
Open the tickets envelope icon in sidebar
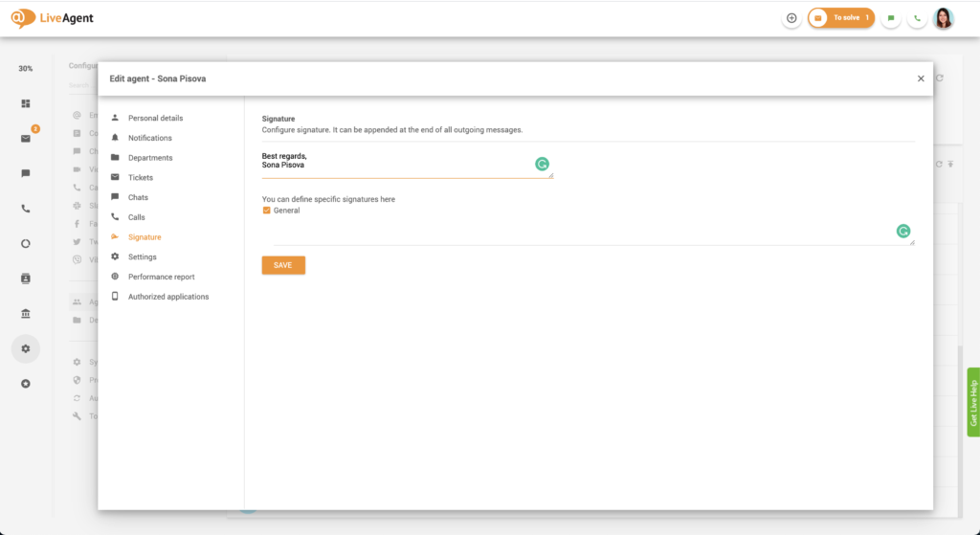coord(26,139)
